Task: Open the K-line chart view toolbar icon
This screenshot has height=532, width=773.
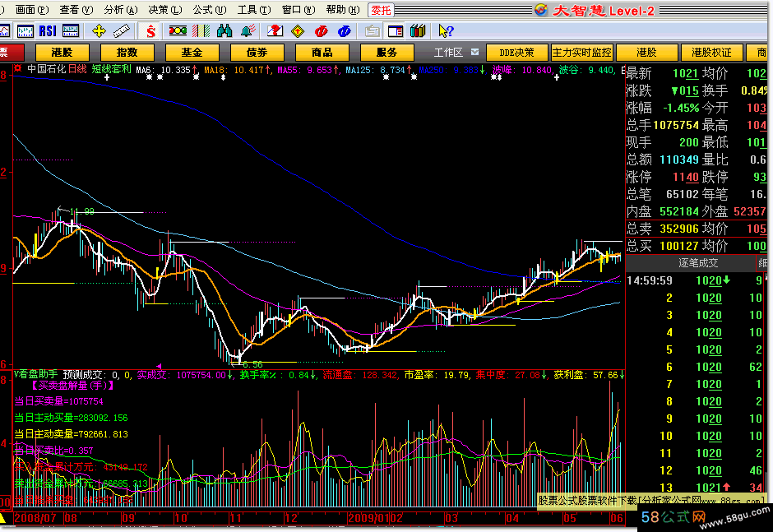Action: tap(25, 31)
